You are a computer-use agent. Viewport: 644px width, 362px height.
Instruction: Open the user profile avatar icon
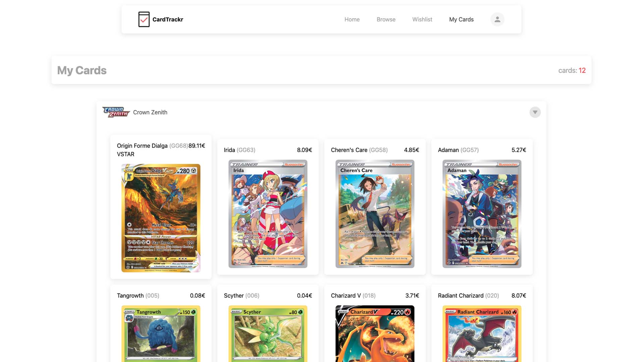(x=497, y=19)
